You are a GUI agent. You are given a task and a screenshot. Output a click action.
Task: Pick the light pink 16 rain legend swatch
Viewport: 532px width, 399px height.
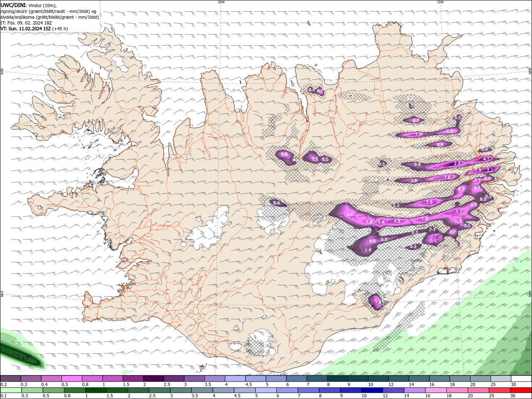(435, 390)
